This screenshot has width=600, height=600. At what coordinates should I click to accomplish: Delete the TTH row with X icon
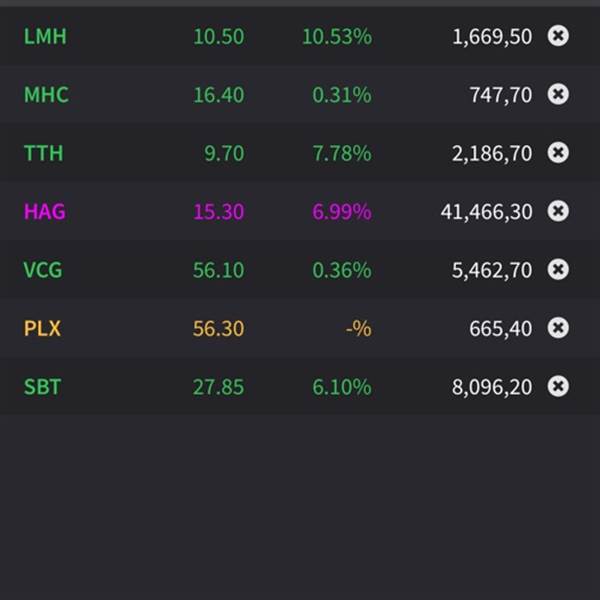[x=558, y=153]
